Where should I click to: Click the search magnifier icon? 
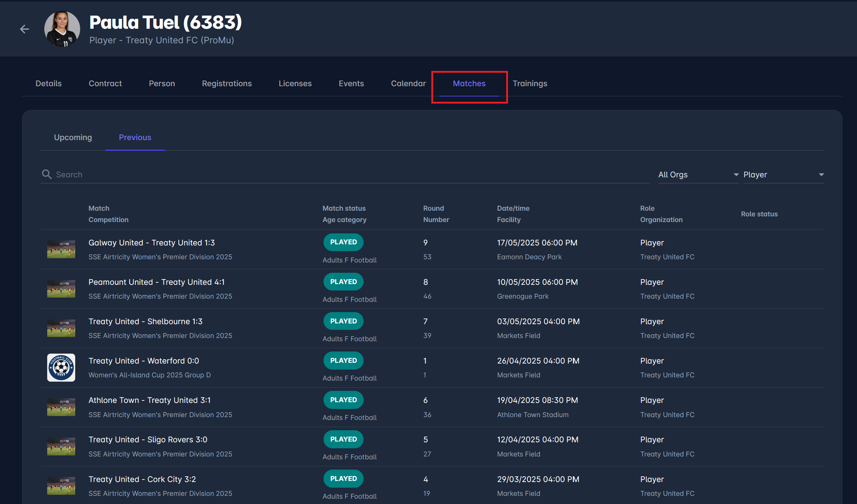[x=47, y=174]
